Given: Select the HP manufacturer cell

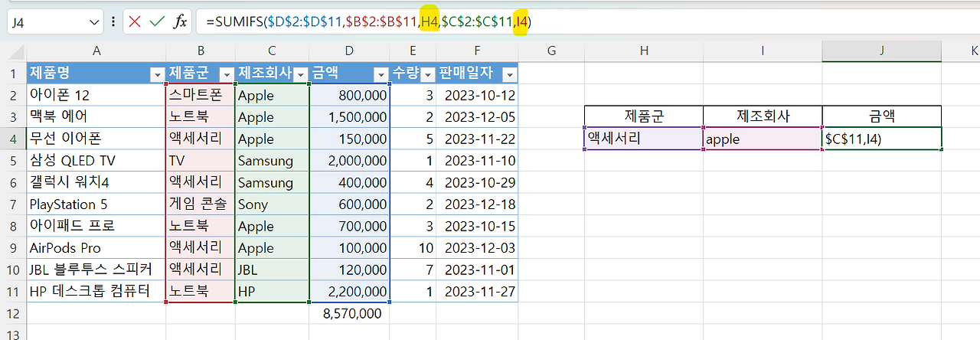Looking at the screenshot, I should click(273, 292).
